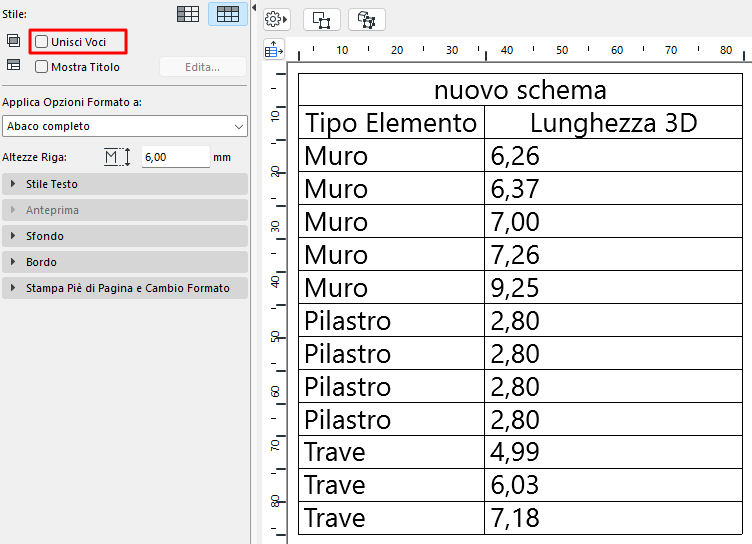752x544 pixels.
Task: Click the merge entries icon beside Unisci Voci
Action: click(x=13, y=41)
